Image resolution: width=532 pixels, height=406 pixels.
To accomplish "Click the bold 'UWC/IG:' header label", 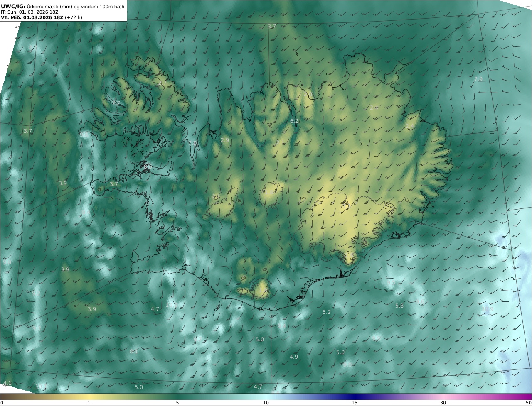I will [x=13, y=6].
